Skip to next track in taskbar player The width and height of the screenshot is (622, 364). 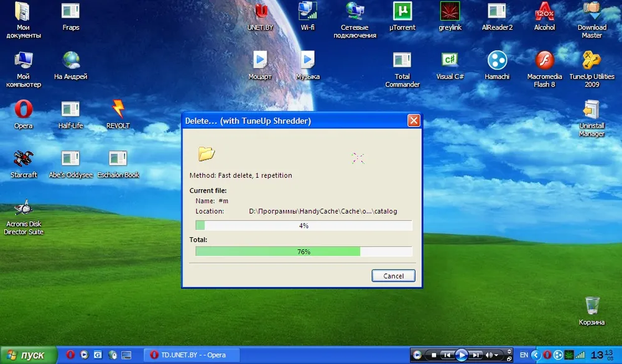476,355
